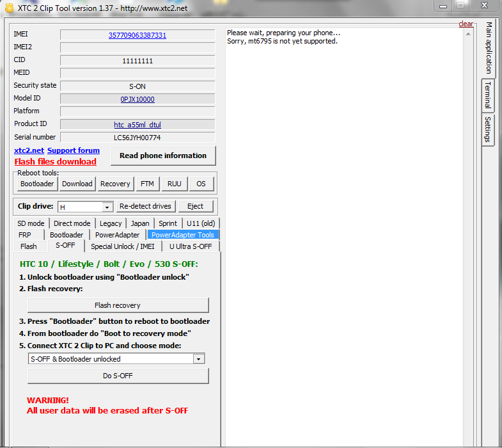This screenshot has width=502, height=448.
Task: Click the XTC 2 Clip Tool title bar icon
Action: point(10,8)
